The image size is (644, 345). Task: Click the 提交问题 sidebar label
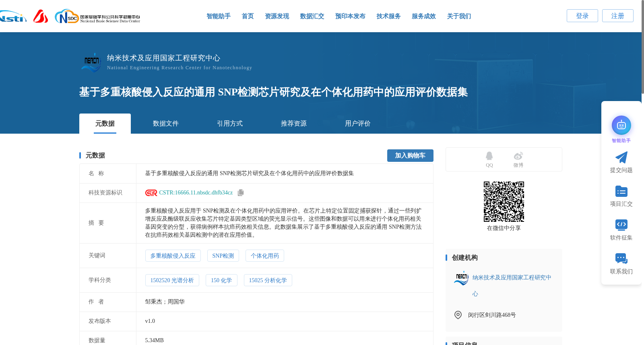coord(621,170)
